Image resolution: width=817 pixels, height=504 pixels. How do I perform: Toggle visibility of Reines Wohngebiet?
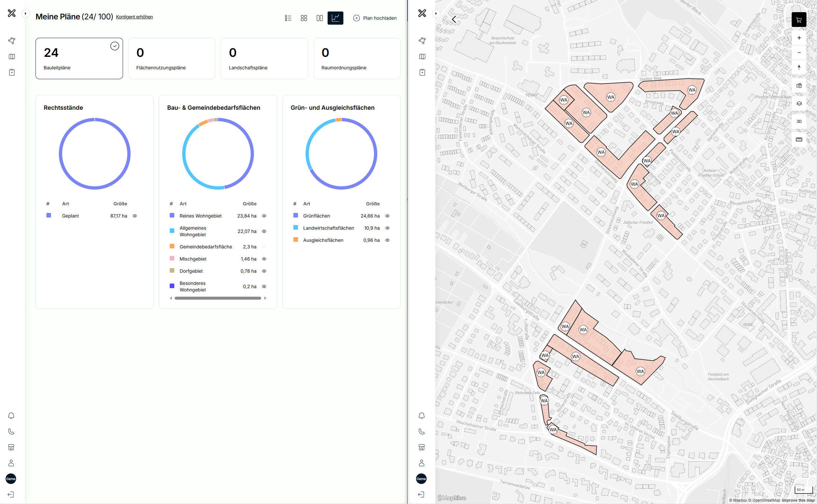[264, 216]
